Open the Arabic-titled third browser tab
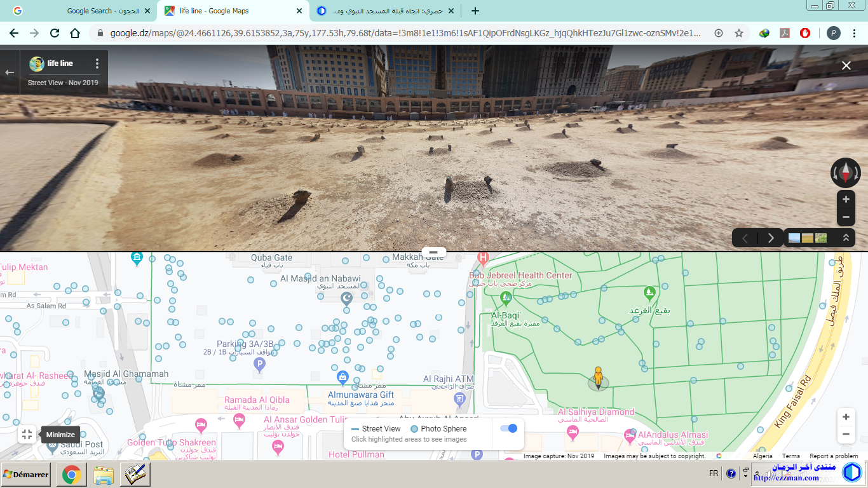 [384, 11]
